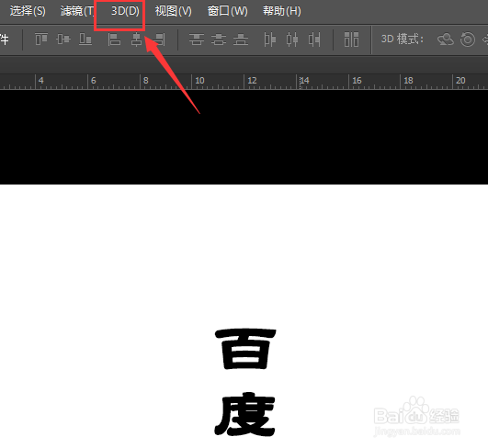Select the 3D roll mode icon
Screen dimensions: 488x448
click(x=468, y=39)
